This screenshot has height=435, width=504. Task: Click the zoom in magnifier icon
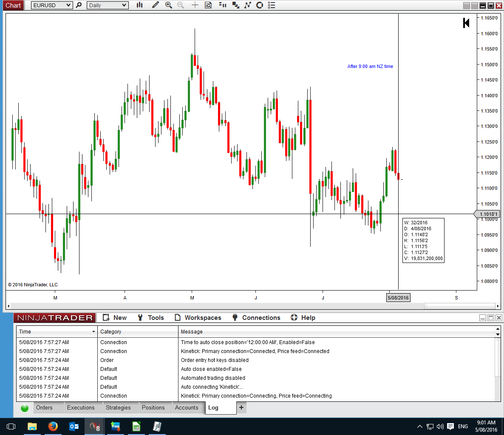(168, 5)
